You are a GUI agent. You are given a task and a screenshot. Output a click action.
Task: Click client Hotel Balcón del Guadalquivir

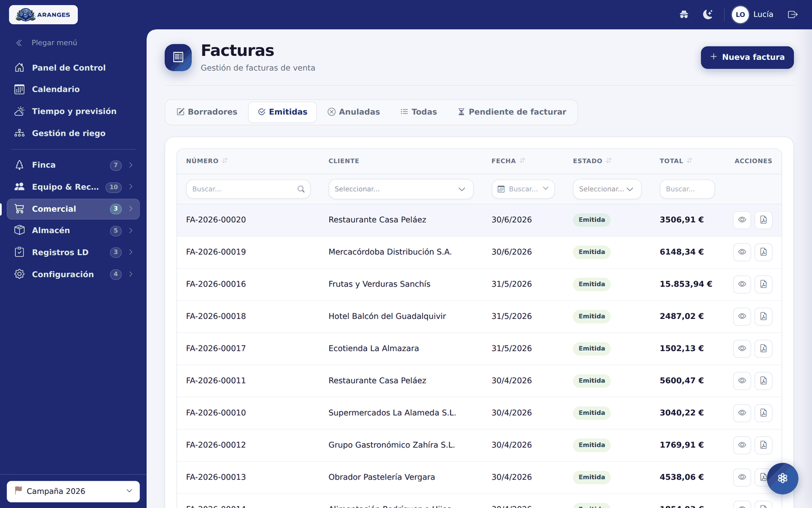pyautogui.click(x=387, y=317)
